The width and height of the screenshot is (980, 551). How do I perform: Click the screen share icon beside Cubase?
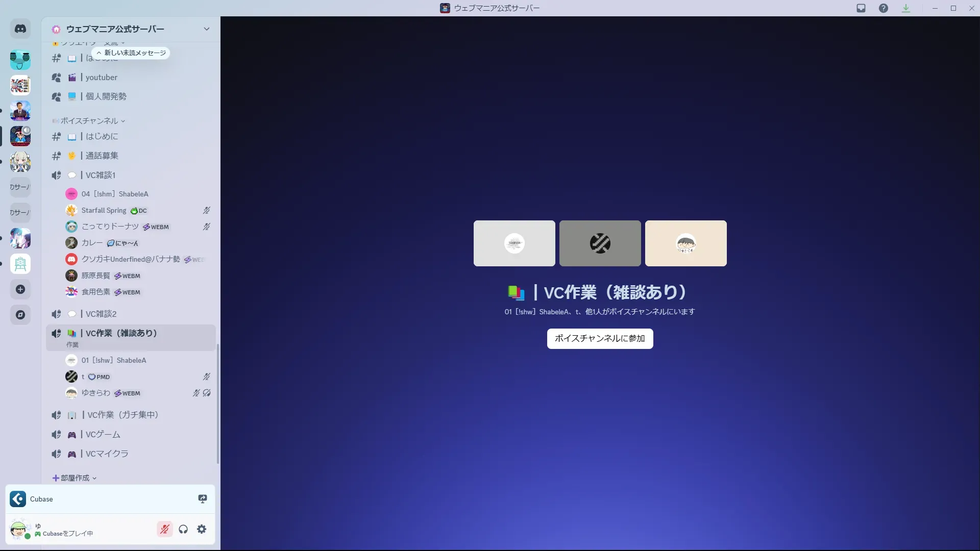[x=203, y=499]
